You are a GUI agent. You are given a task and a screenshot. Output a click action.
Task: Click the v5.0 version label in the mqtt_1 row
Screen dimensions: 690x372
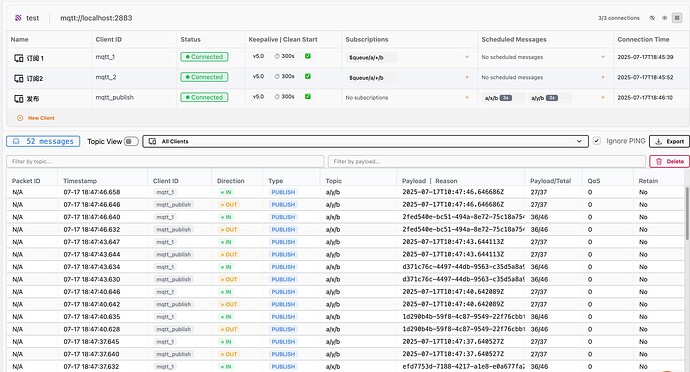click(258, 56)
